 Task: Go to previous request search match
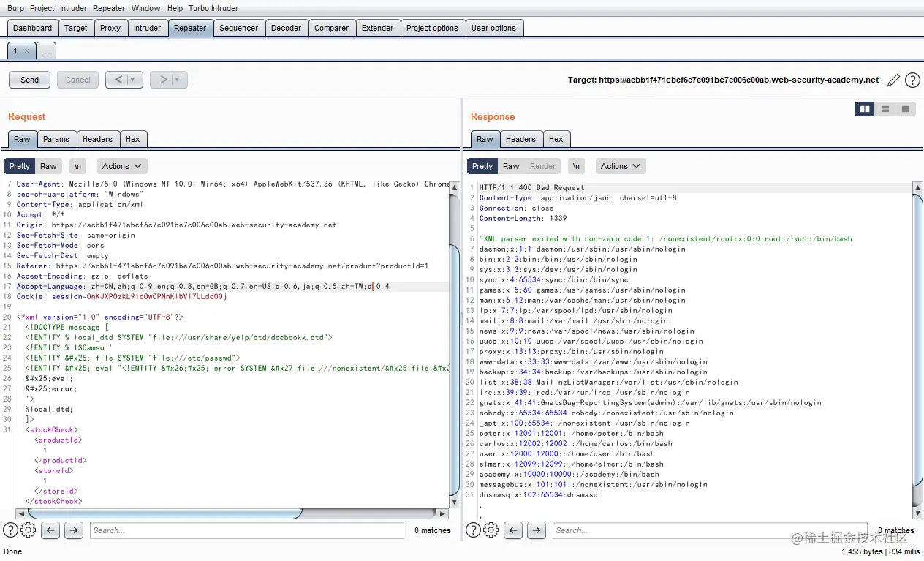tap(50, 530)
